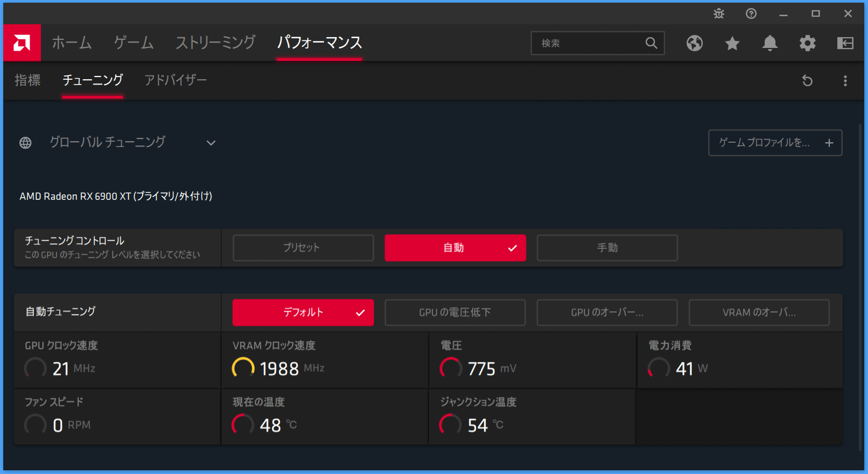Switch to the 指標 sub-tab
This screenshot has width=868, height=474.
pyautogui.click(x=27, y=80)
